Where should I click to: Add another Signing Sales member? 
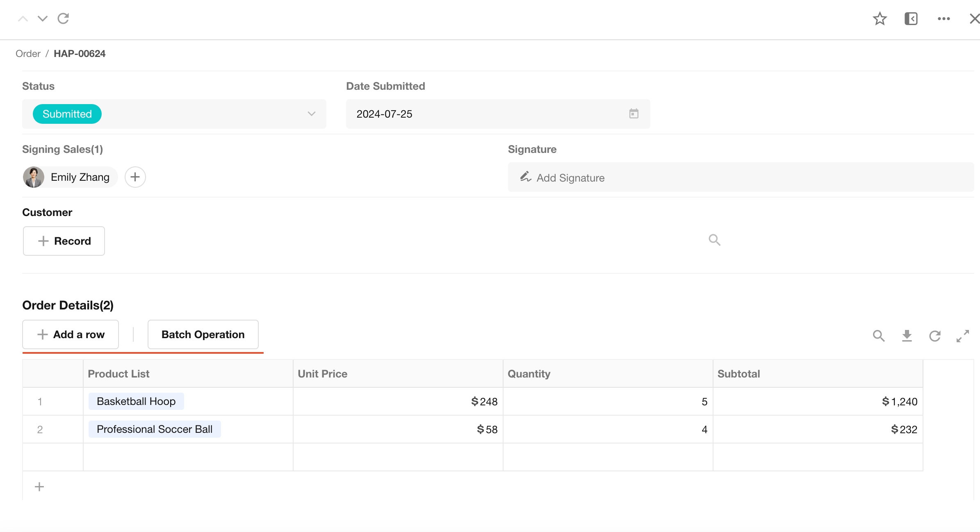click(x=135, y=177)
